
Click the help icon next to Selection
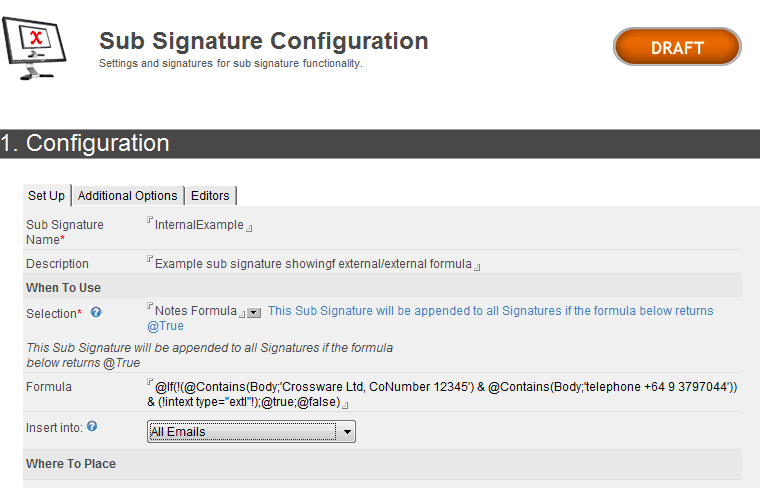click(x=96, y=313)
